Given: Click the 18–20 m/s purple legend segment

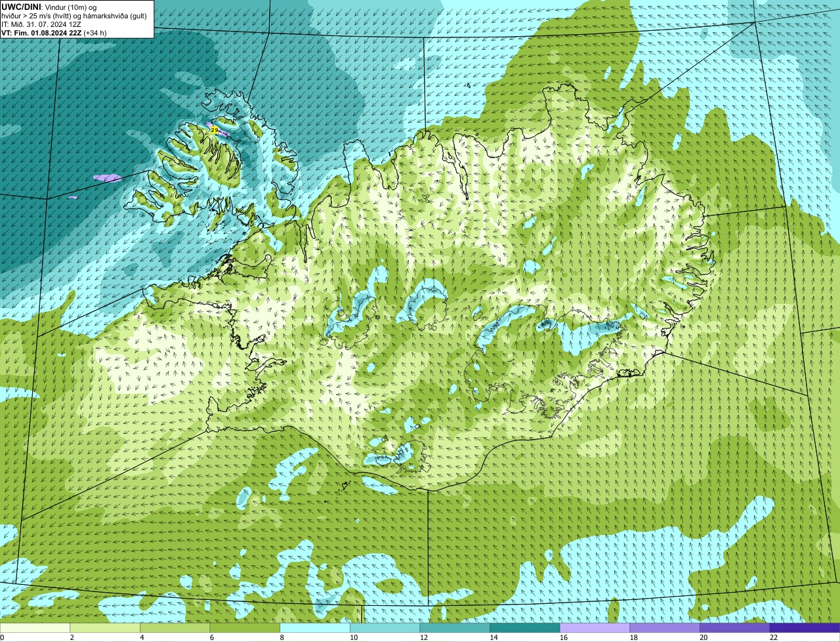Looking at the screenshot, I should click(665, 628).
